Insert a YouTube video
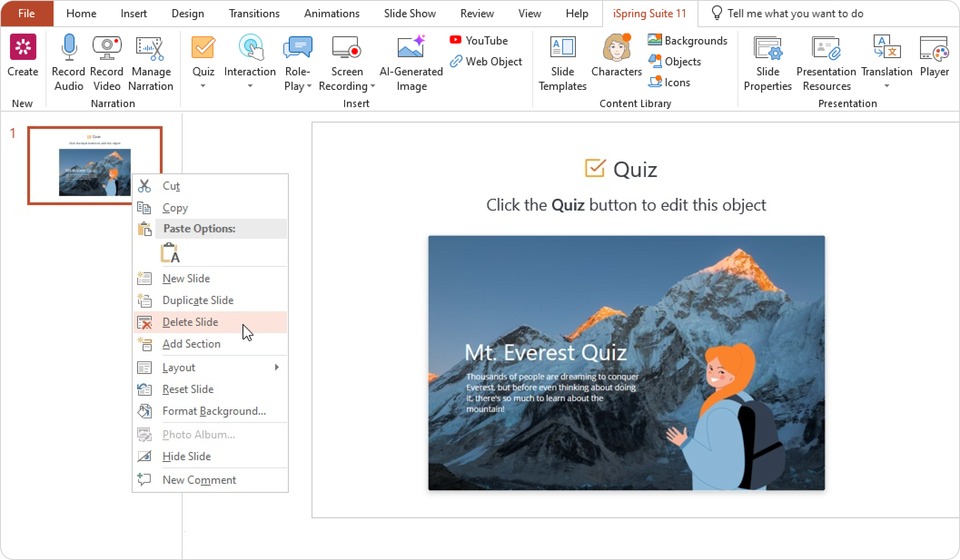This screenshot has height=560, width=960. click(x=479, y=40)
